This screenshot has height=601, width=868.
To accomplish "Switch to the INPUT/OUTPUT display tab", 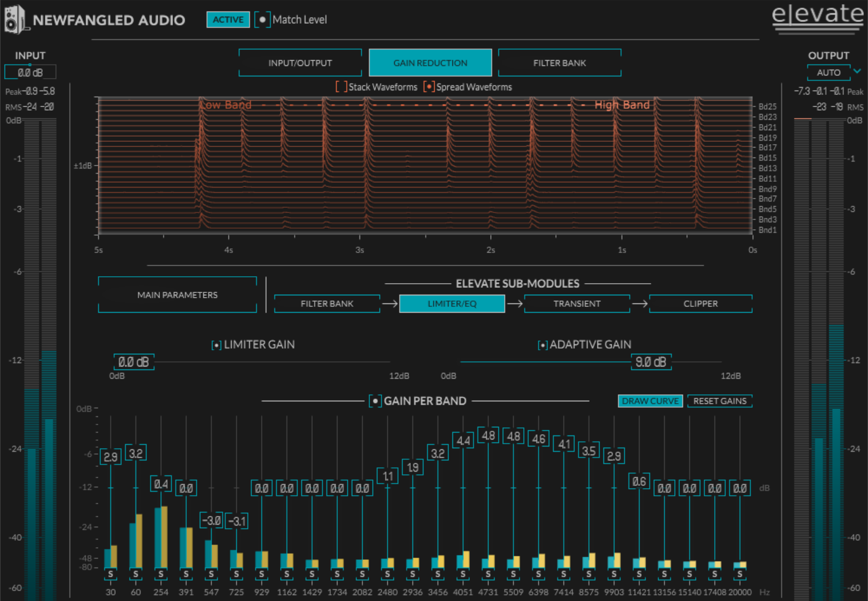I will pos(300,63).
